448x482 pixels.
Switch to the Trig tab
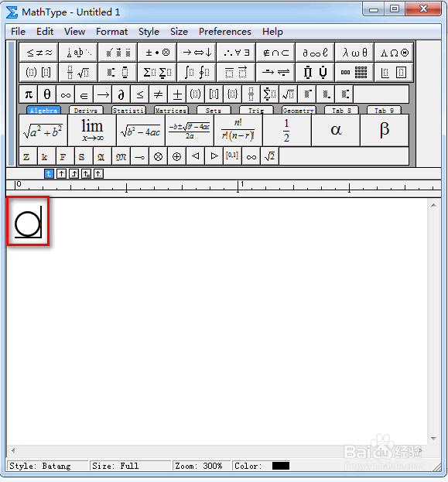[x=256, y=111]
